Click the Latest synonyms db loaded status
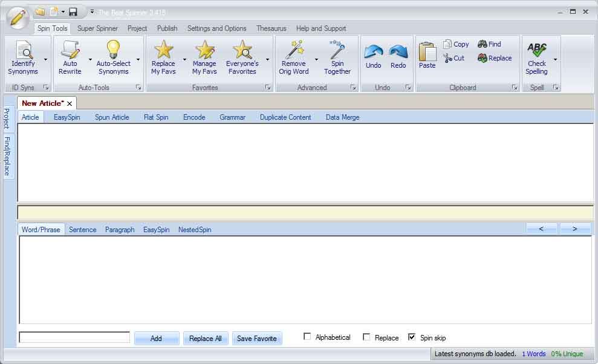The width and height of the screenshot is (598, 364). tap(475, 354)
